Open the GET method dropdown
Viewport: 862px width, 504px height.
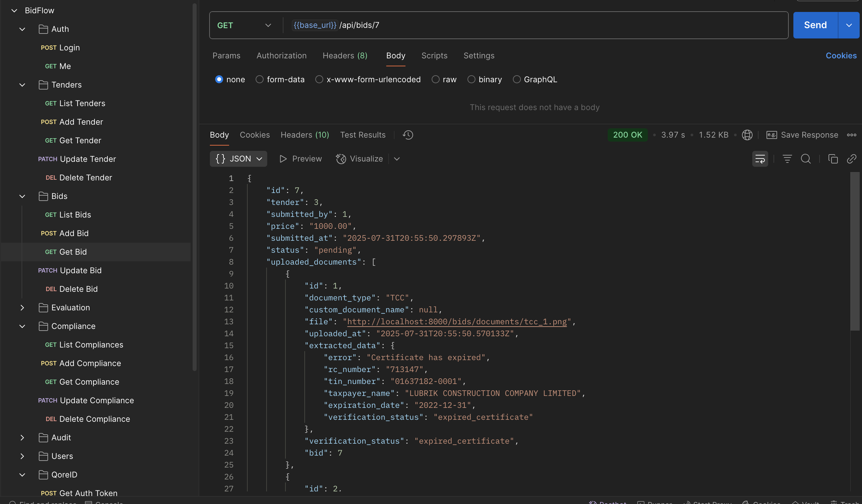coord(244,25)
